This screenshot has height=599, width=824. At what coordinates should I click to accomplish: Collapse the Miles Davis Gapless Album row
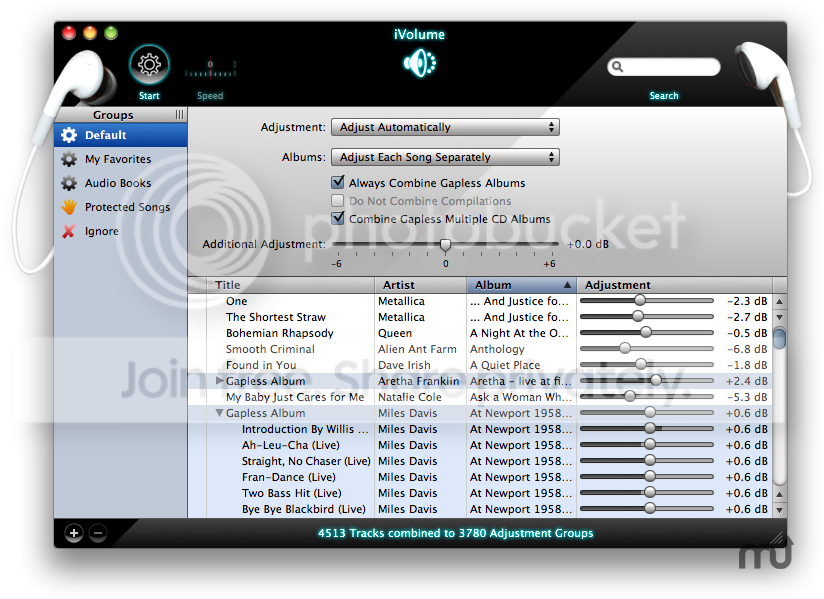(220, 413)
